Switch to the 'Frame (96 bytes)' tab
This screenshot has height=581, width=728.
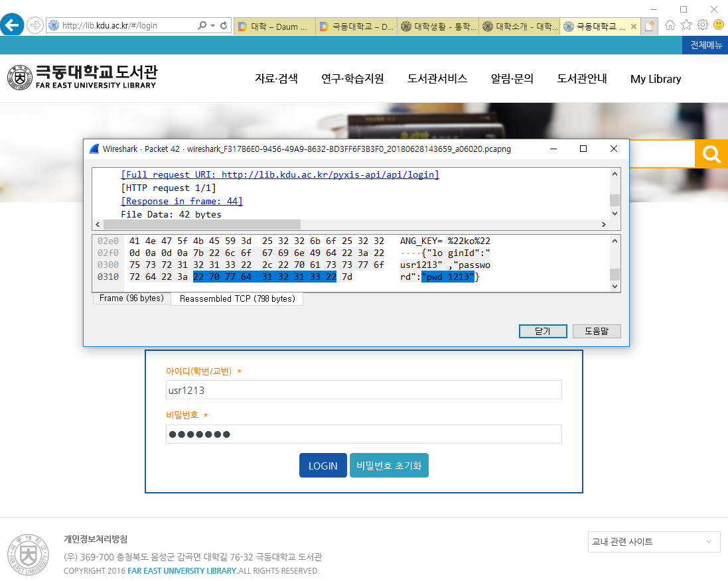pos(131,298)
